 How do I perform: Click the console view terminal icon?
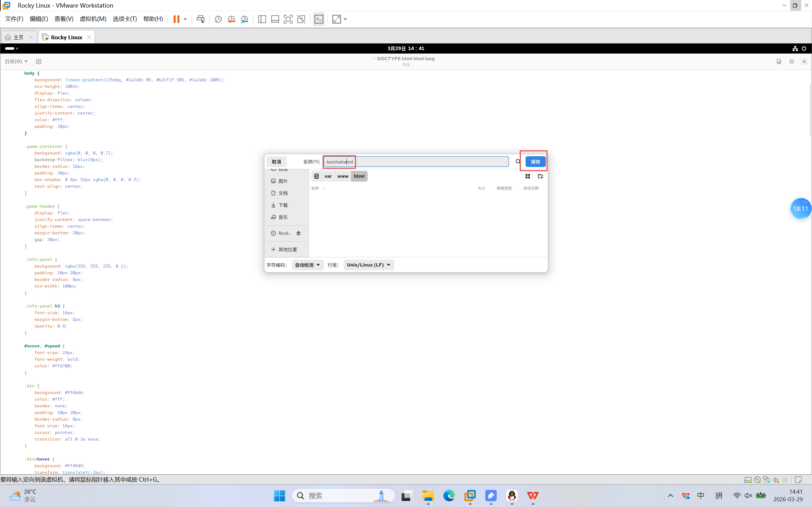pos(319,19)
